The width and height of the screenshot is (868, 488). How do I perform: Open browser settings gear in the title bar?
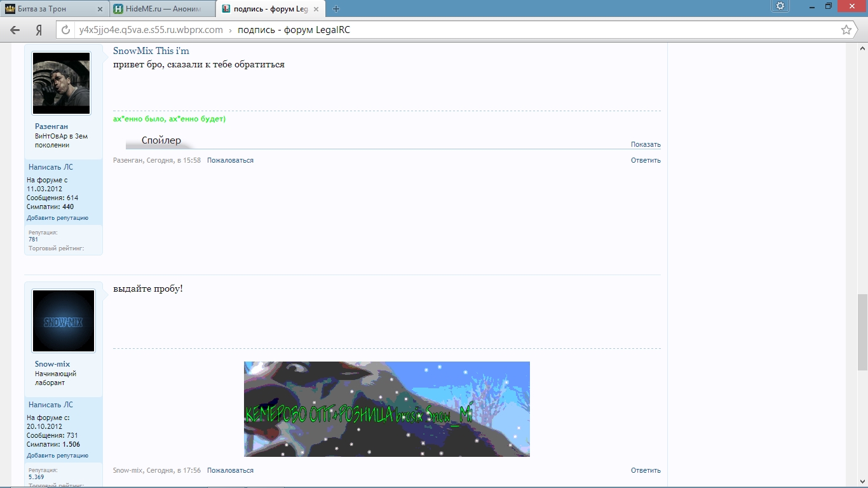780,6
